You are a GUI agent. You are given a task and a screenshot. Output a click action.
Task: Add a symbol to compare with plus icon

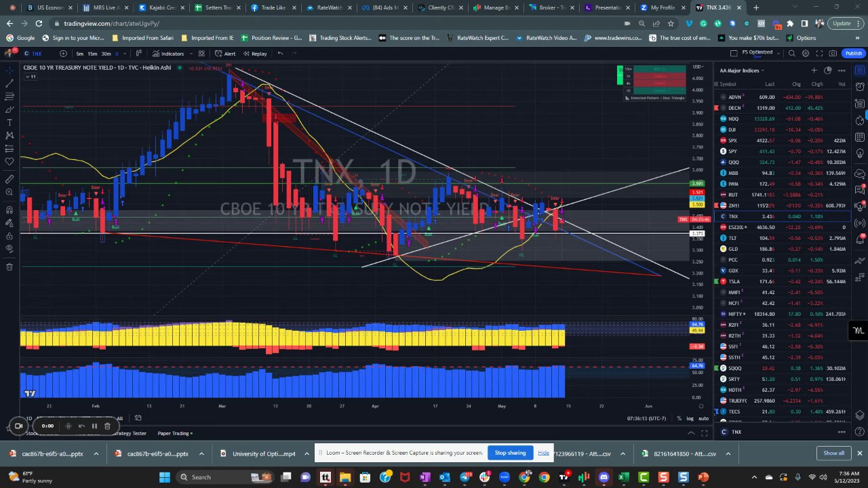[63, 54]
